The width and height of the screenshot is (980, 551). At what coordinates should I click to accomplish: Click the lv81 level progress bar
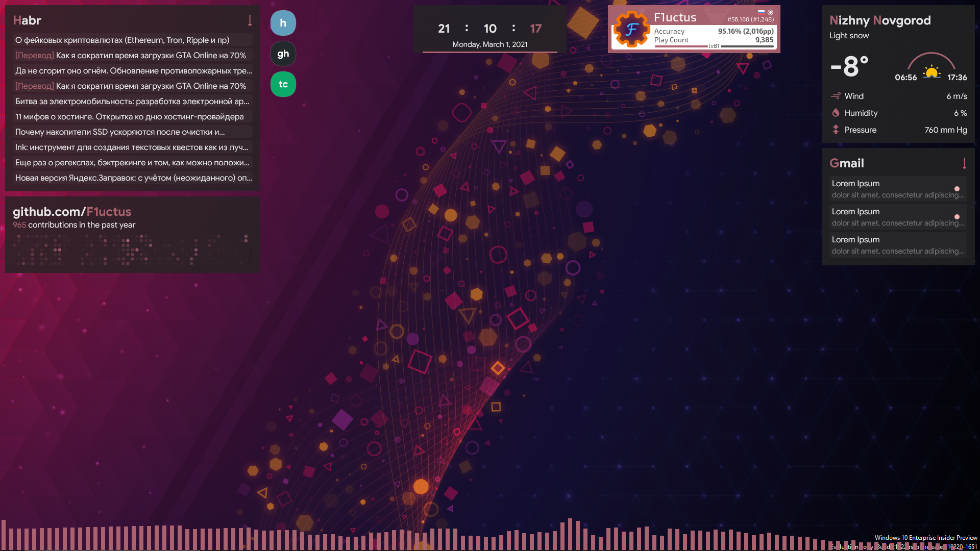tap(714, 46)
